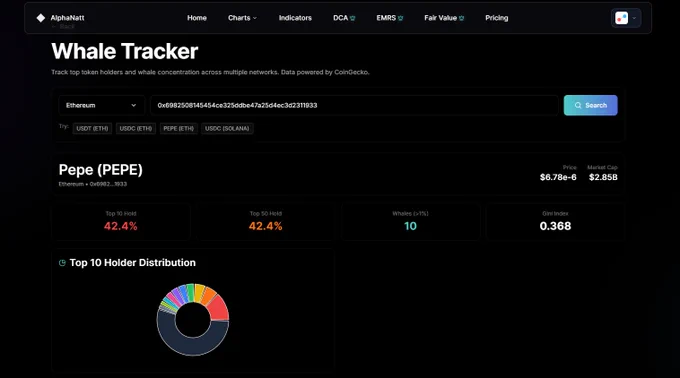Try the USDC (SOLANA) preset
The height and width of the screenshot is (378, 680).
(227, 128)
